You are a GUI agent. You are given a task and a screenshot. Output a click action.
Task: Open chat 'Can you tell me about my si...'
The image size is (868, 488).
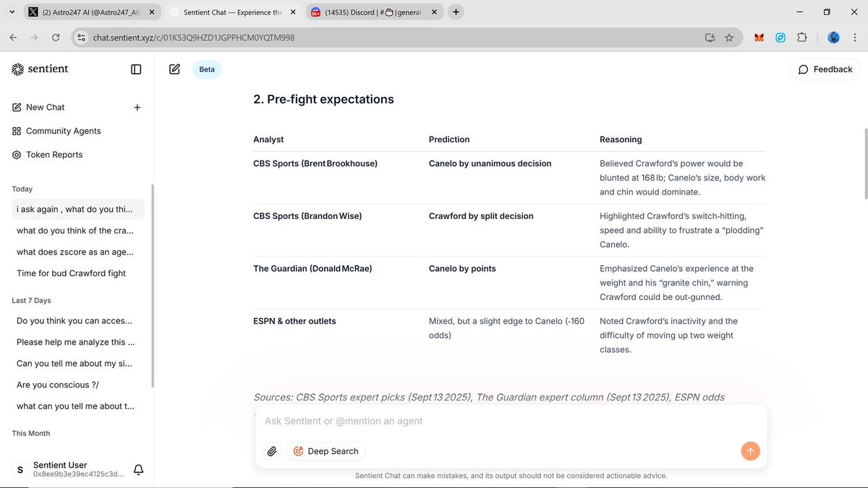click(78, 364)
